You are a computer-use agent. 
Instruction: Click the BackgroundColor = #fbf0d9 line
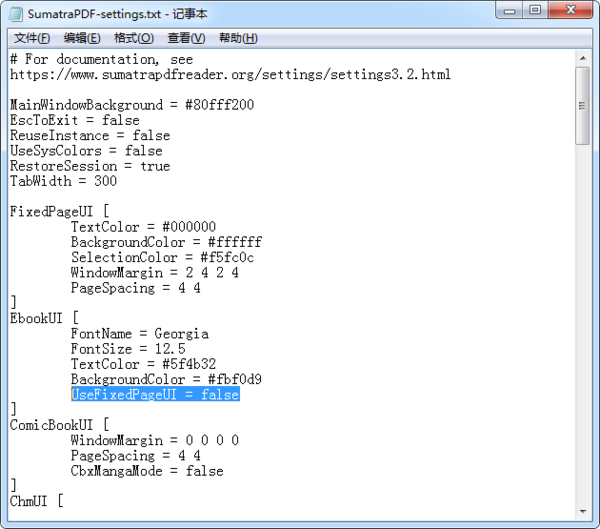point(166,379)
